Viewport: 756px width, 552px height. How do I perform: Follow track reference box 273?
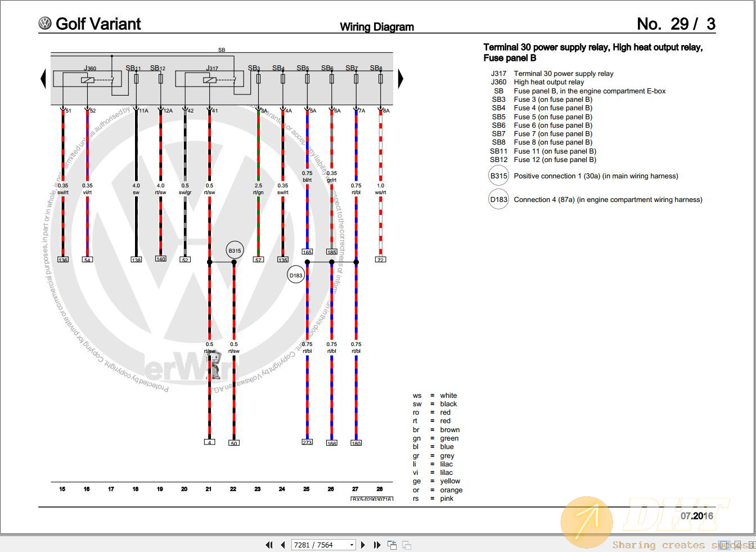tap(307, 442)
